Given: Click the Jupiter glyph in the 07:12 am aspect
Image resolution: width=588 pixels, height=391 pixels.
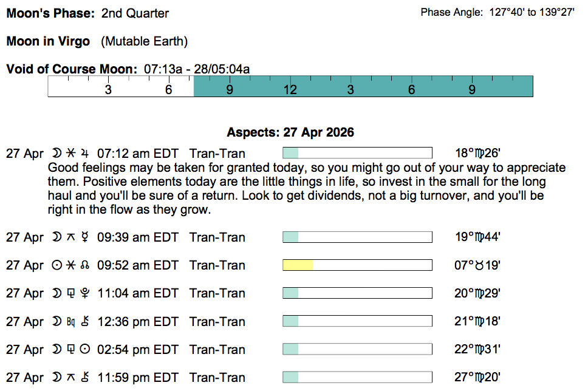Looking at the screenshot, I should [x=84, y=153].
